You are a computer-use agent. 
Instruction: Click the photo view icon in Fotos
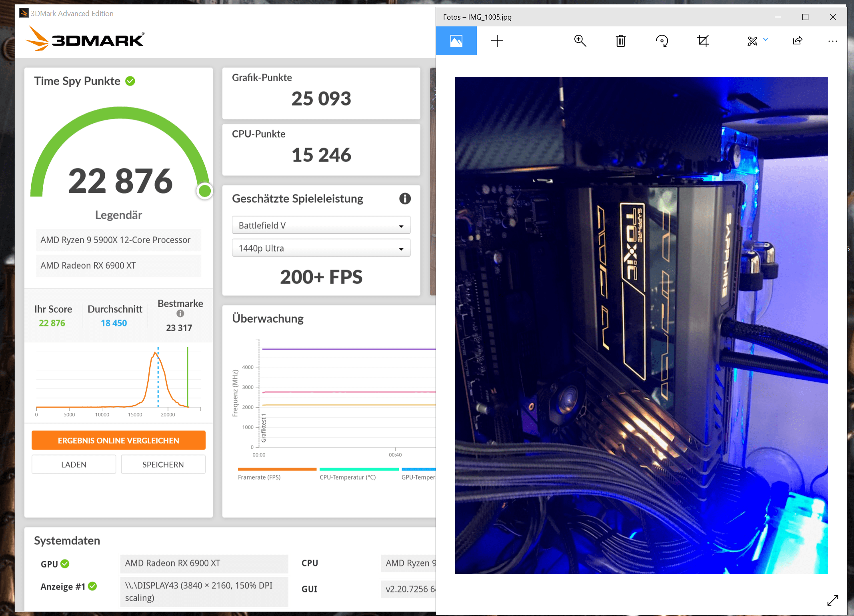(456, 41)
